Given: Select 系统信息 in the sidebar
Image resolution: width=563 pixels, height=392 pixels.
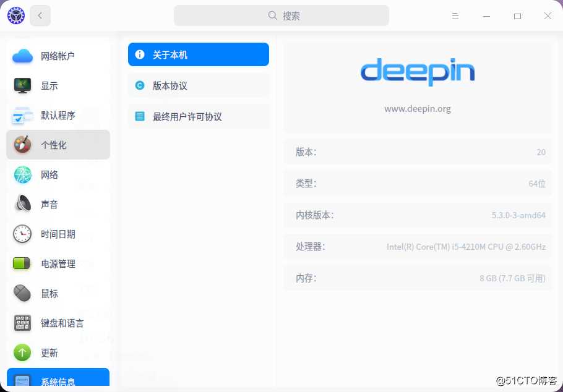Looking at the screenshot, I should [58, 377].
